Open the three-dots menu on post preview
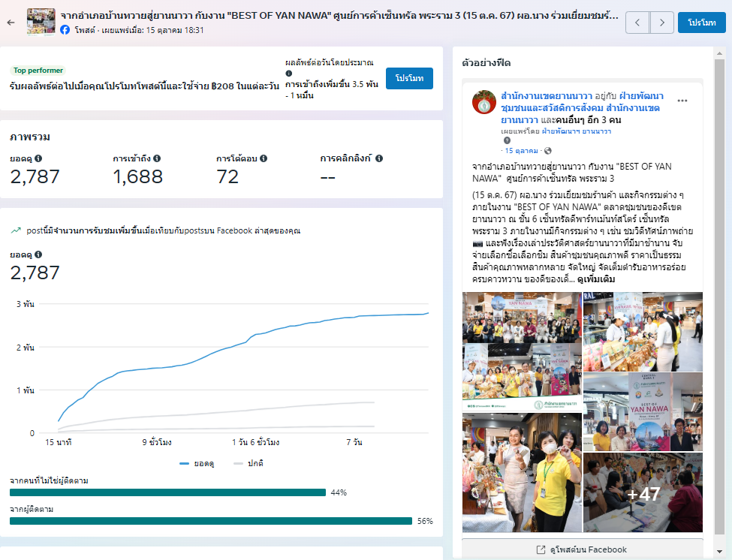Image resolution: width=732 pixels, height=560 pixels. 682,101
